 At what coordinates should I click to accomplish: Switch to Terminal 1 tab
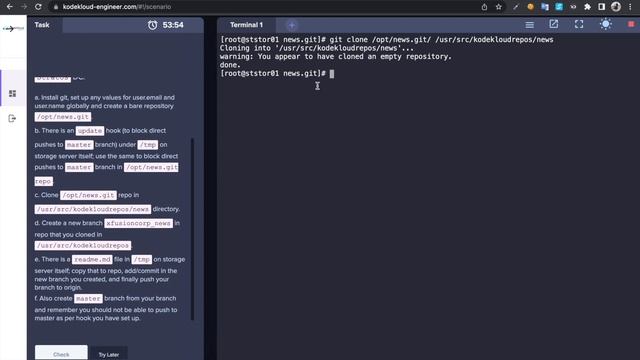[247, 25]
